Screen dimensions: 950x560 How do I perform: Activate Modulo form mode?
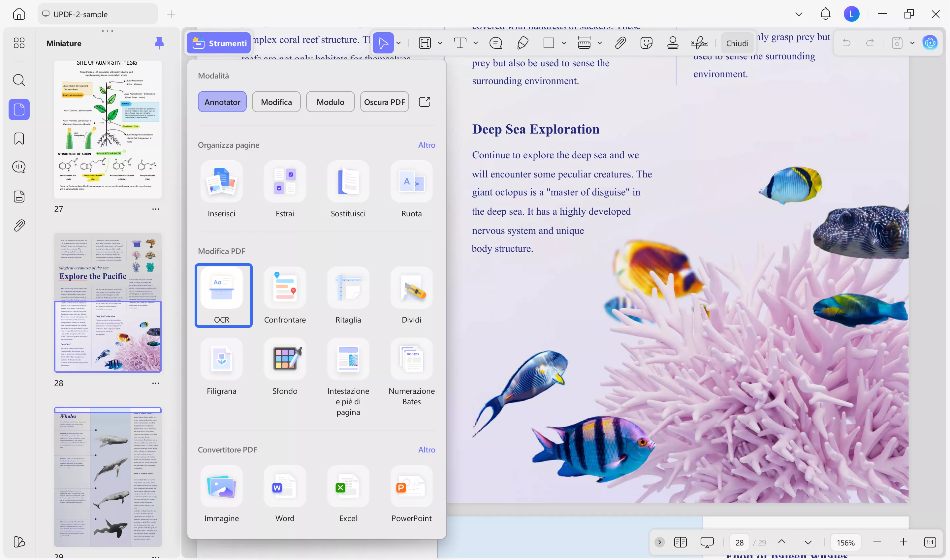point(330,102)
